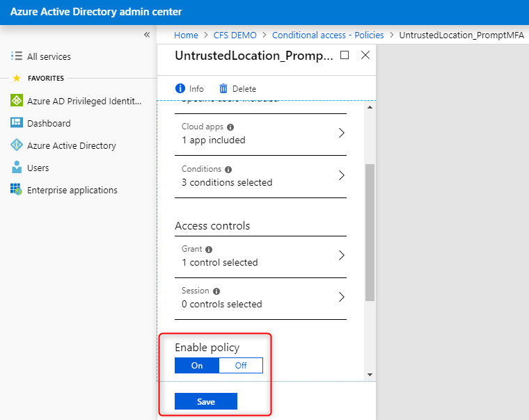The image size is (529, 420).
Task: Click the Delete toolbar label
Action: point(244,88)
